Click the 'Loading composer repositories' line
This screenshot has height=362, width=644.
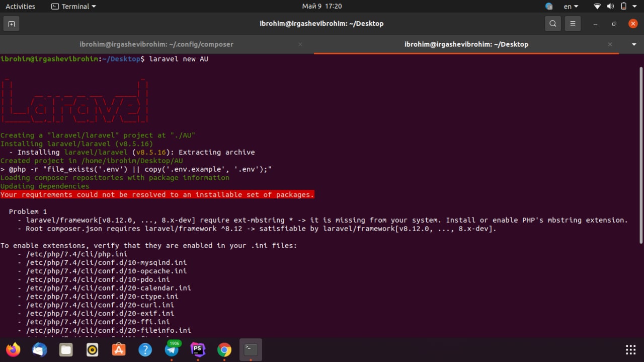point(115,177)
